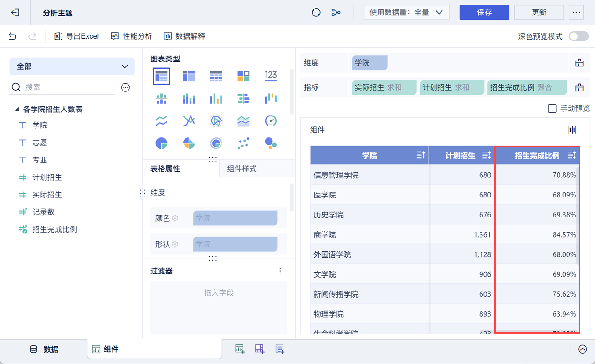Sort the 学院 column header
The height and width of the screenshot is (364, 595).
421,156
